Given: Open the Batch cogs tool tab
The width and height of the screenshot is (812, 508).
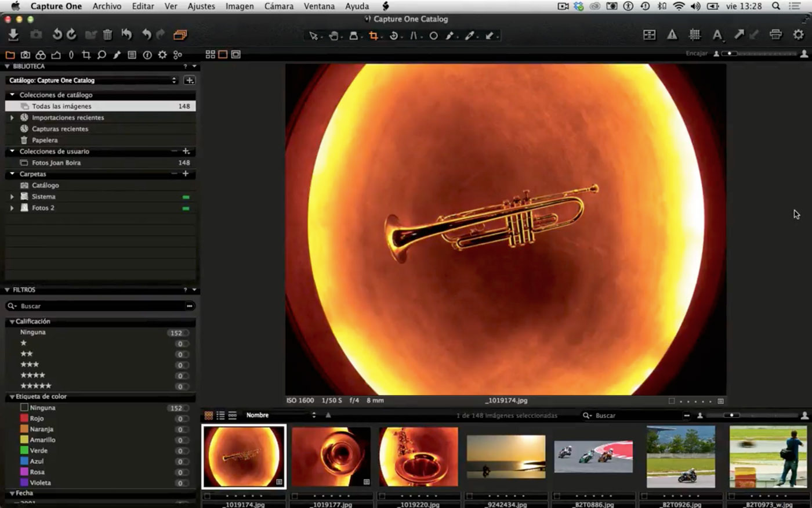Looking at the screenshot, I should pyautogui.click(x=177, y=55).
